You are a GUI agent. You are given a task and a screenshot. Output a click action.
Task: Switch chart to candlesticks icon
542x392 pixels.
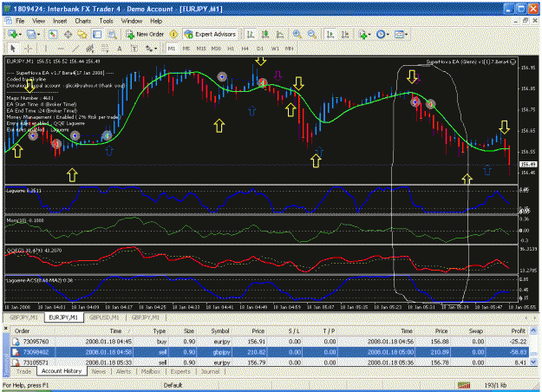coord(265,34)
